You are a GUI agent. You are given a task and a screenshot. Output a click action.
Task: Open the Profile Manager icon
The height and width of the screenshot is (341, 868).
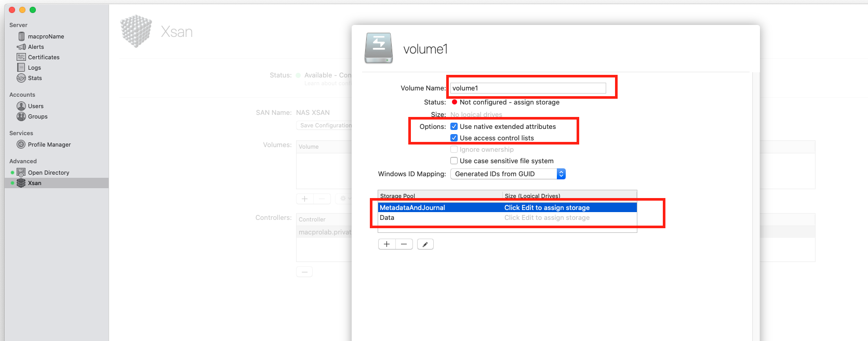pos(21,145)
